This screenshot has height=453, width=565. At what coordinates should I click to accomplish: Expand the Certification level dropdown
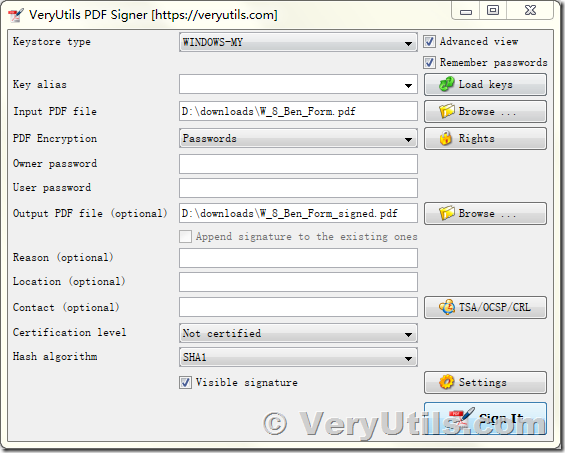(298, 333)
